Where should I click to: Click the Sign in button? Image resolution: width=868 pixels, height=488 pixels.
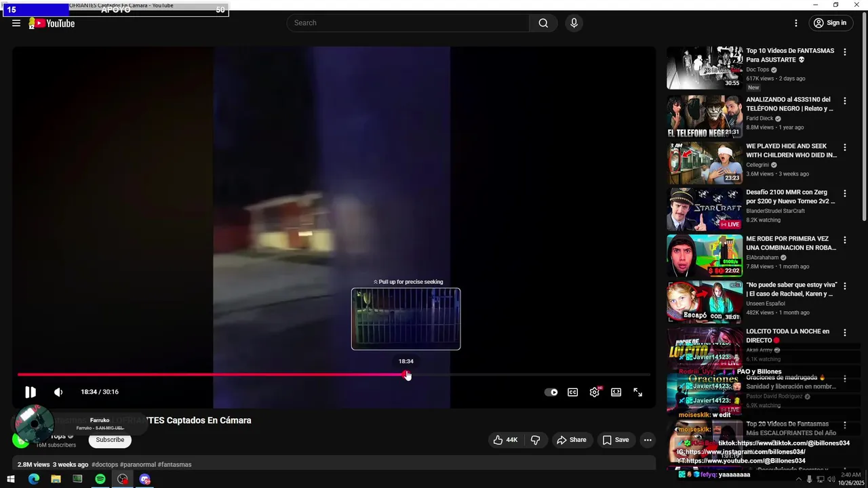click(830, 23)
